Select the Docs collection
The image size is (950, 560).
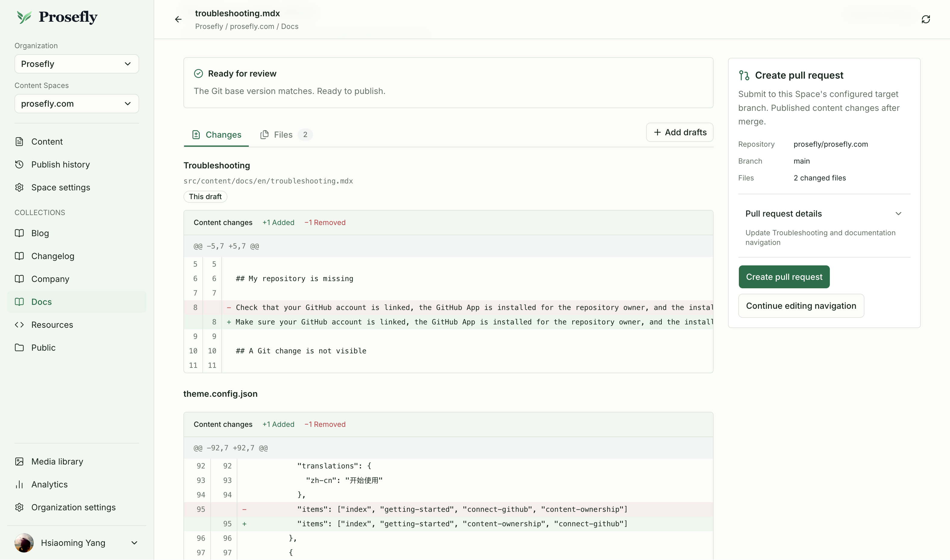click(x=77, y=302)
